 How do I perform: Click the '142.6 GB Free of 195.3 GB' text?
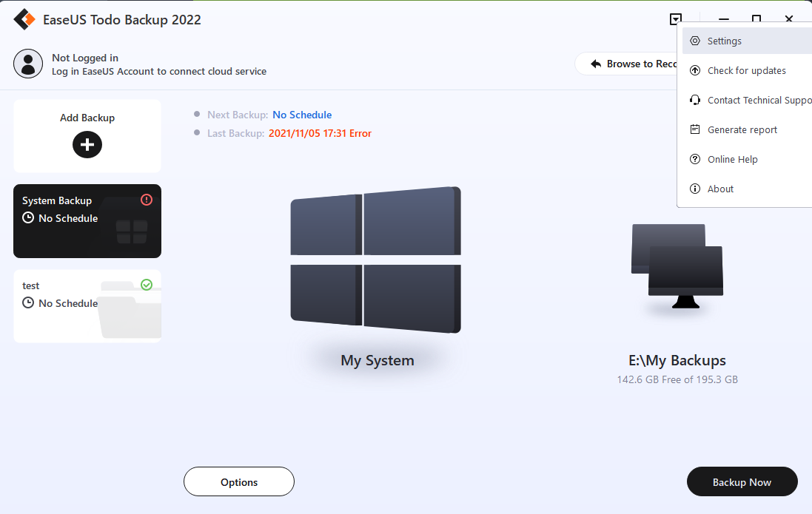pyautogui.click(x=677, y=379)
